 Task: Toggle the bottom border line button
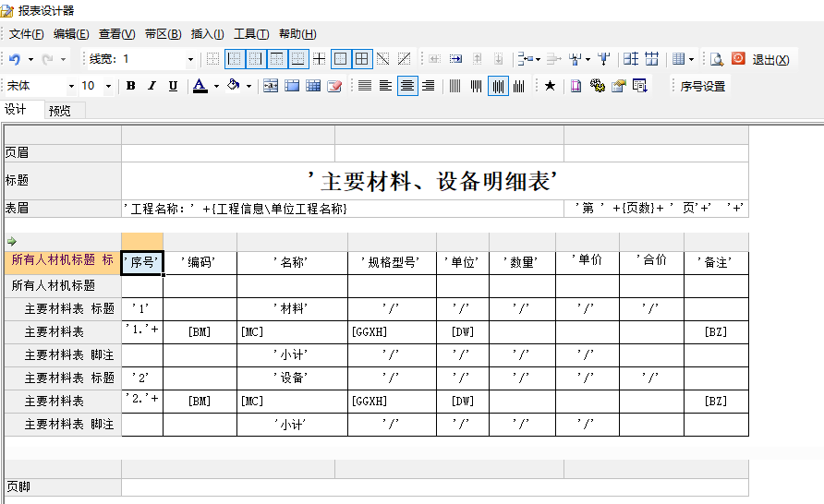pos(297,59)
